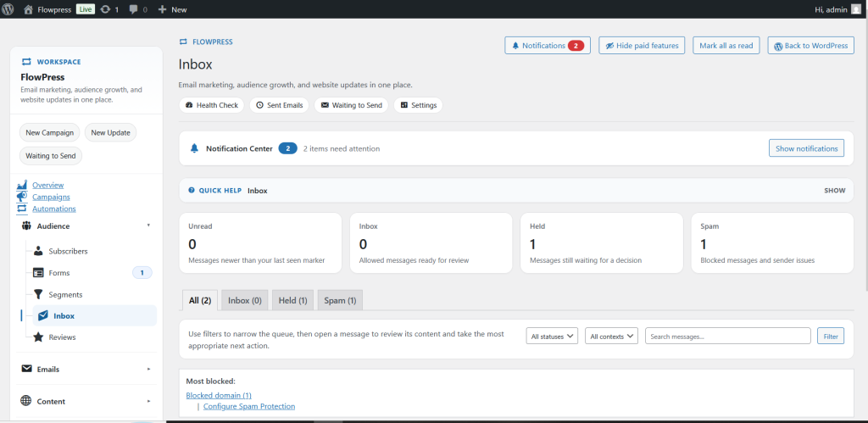Click the Segments funnel icon
The width and height of the screenshot is (868, 423).
coord(38,294)
